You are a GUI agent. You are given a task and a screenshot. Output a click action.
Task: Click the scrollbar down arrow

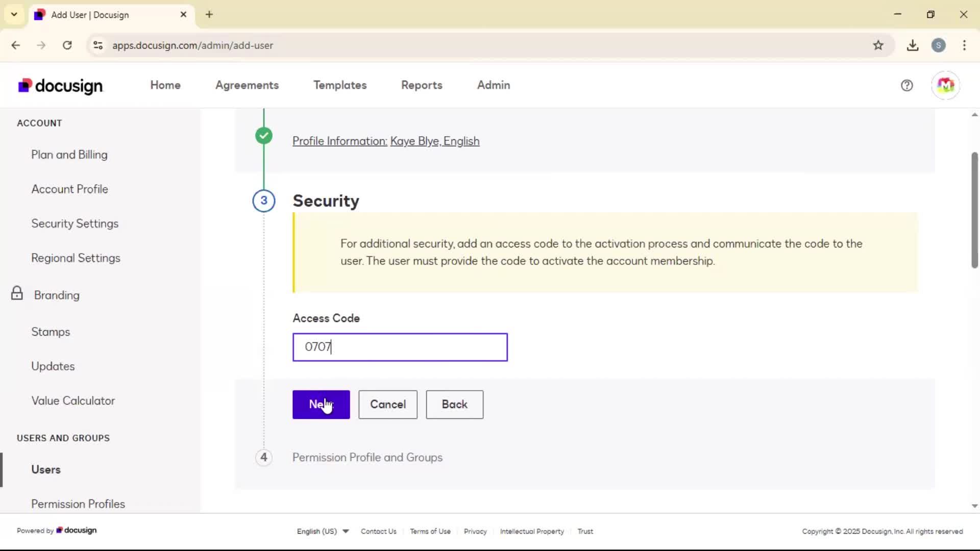(974, 506)
